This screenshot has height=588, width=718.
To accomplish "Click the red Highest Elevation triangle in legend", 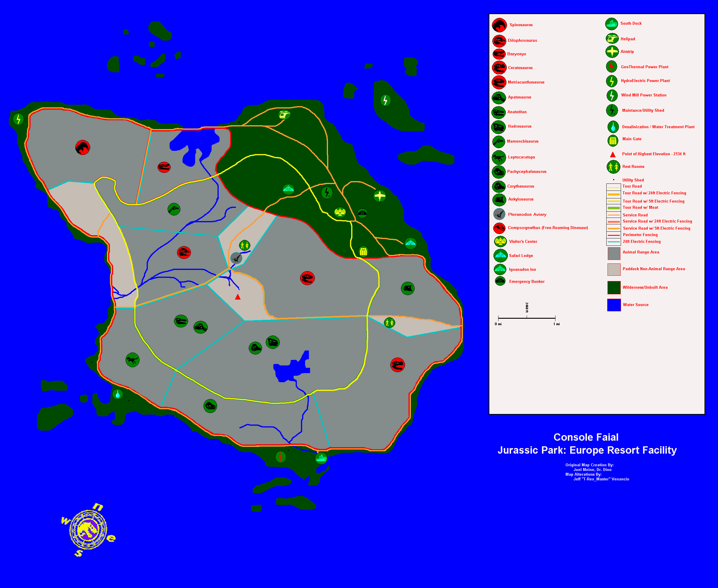I will (x=613, y=154).
